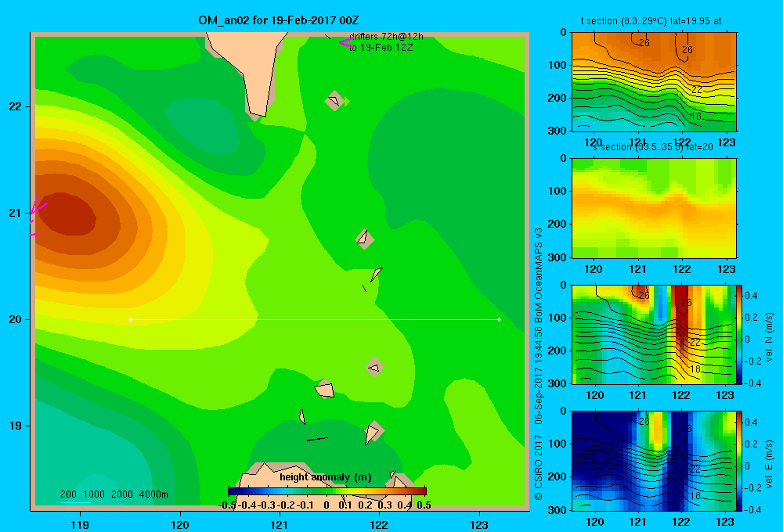Open the northward velocity section plot
This screenshot has width=783, height=532.
[x=654, y=334]
